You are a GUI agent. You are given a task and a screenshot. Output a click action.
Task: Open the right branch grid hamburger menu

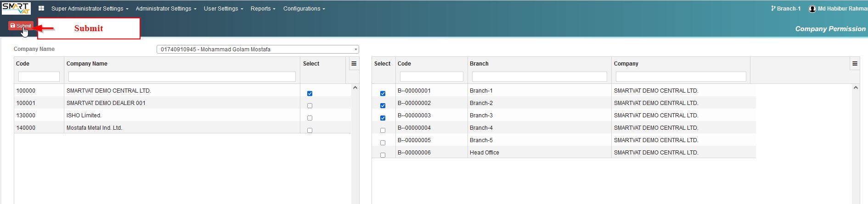point(855,64)
